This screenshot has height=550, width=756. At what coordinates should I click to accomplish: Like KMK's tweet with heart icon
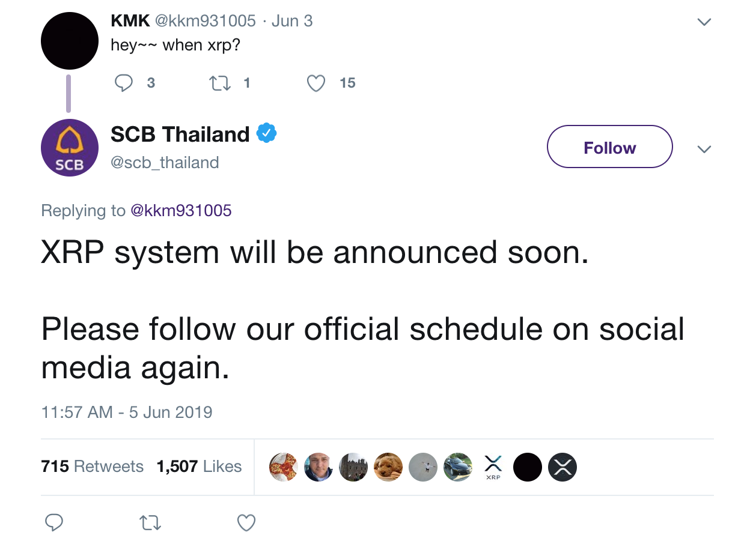coord(316,83)
